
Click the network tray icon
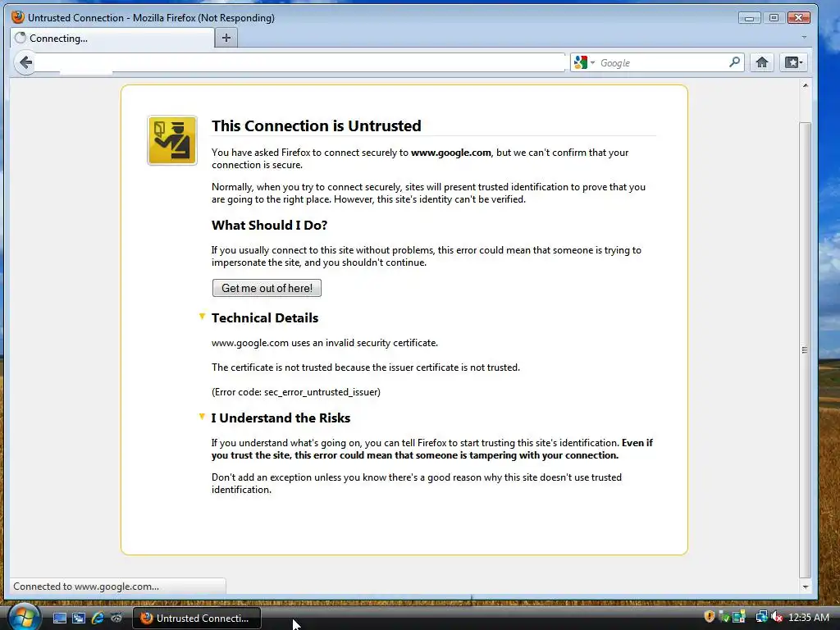click(761, 617)
